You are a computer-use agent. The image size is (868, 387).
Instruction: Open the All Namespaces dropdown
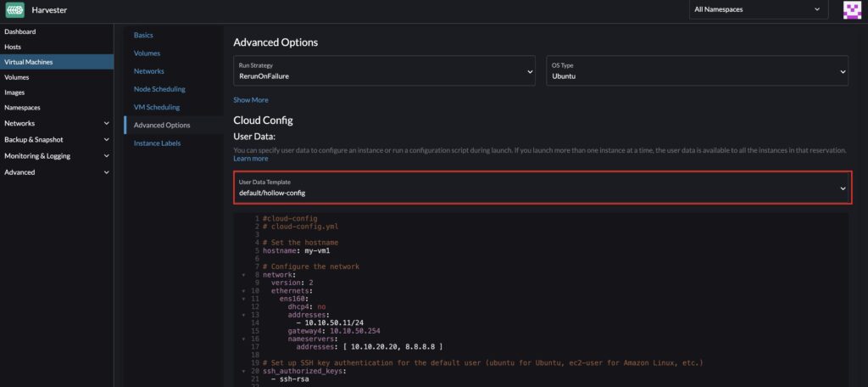tap(759, 10)
